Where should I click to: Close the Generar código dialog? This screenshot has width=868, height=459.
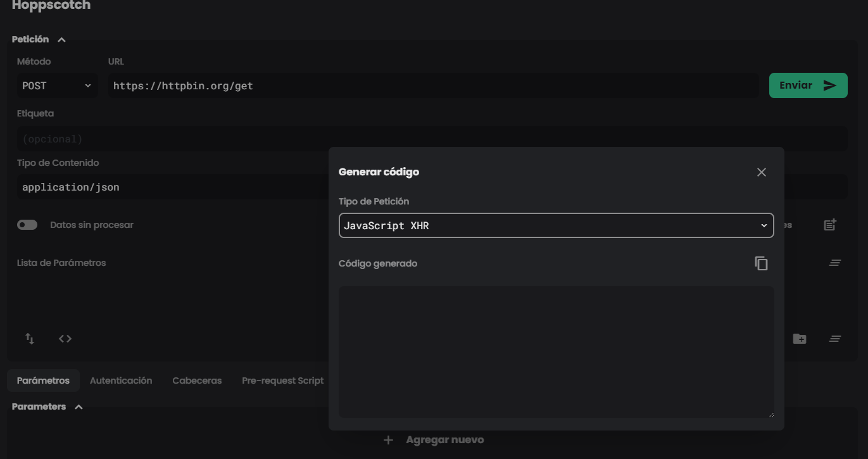point(761,172)
